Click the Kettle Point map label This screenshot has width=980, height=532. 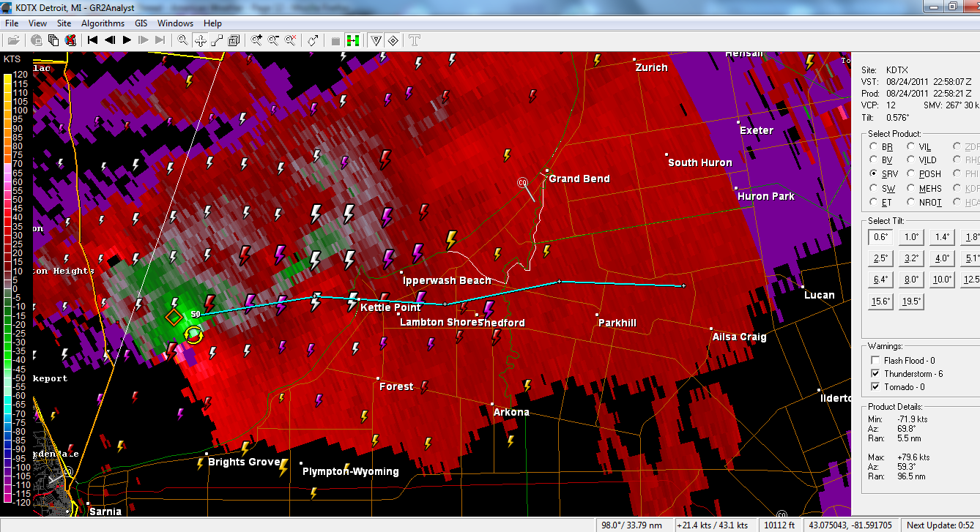point(390,307)
